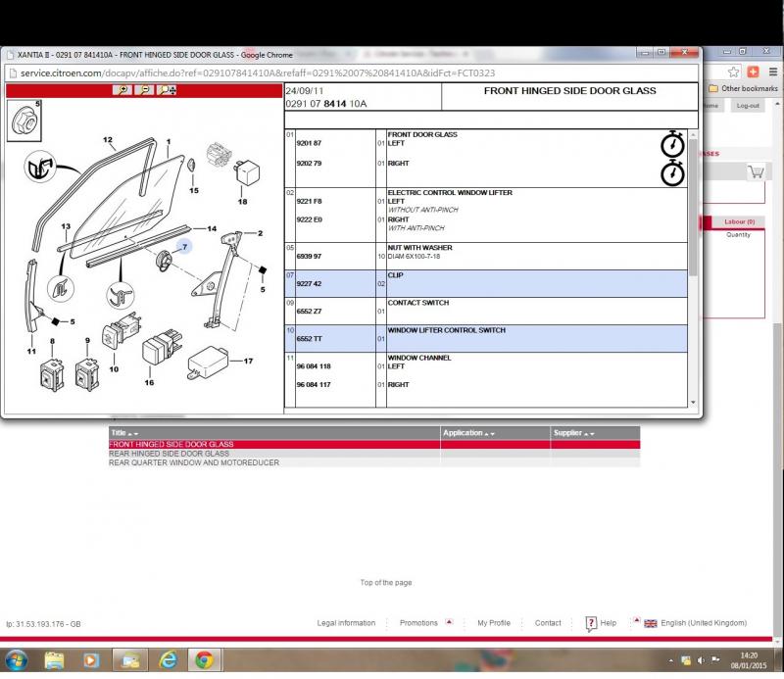The height and width of the screenshot is (679, 784).
Task: Click the zoom out magnifier on diagram toolbar
Action: (x=144, y=90)
